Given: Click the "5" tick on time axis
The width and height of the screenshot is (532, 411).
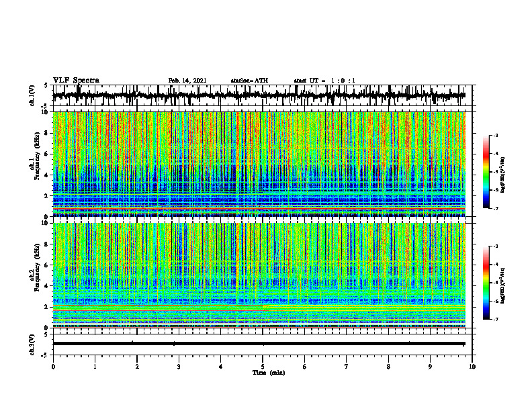Looking at the screenshot, I should (x=263, y=367).
